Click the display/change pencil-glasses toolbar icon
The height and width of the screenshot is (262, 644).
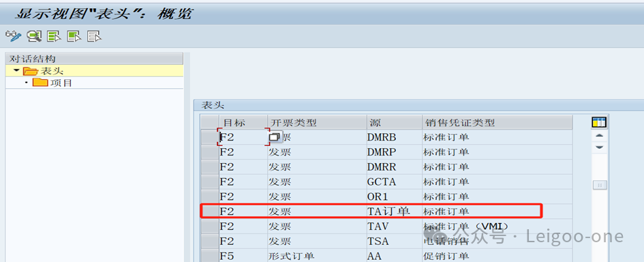[x=13, y=36]
